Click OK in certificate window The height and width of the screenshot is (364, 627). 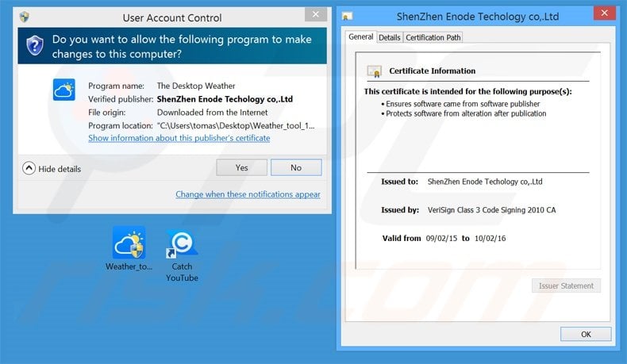tap(586, 334)
